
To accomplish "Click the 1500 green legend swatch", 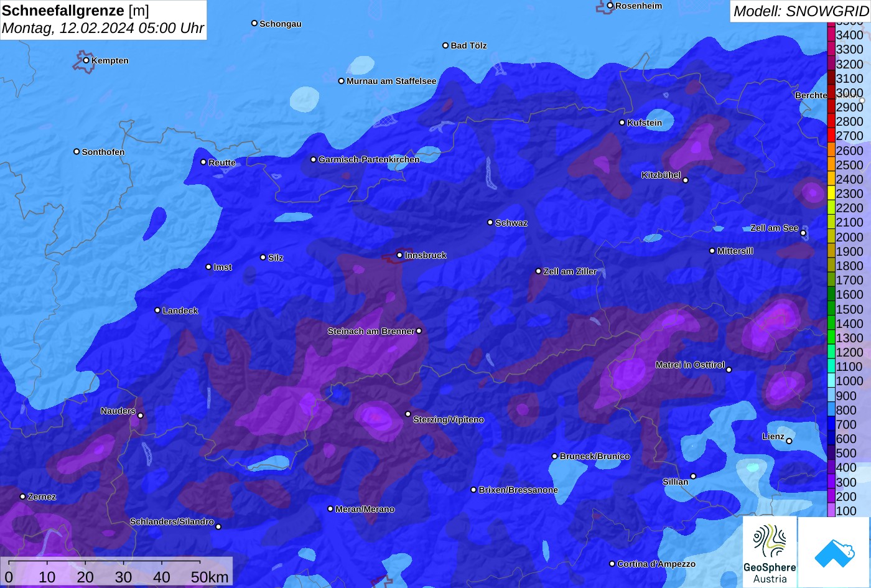I will tap(831, 309).
